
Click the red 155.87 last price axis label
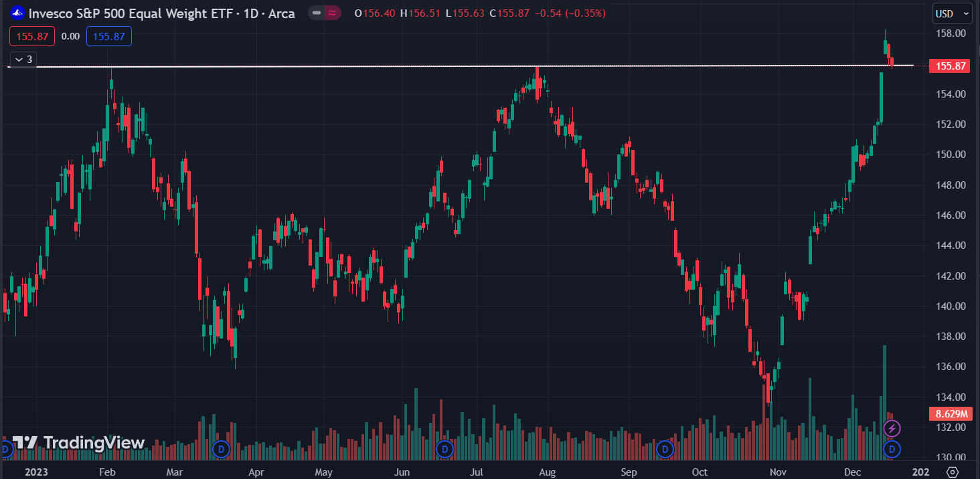point(949,66)
